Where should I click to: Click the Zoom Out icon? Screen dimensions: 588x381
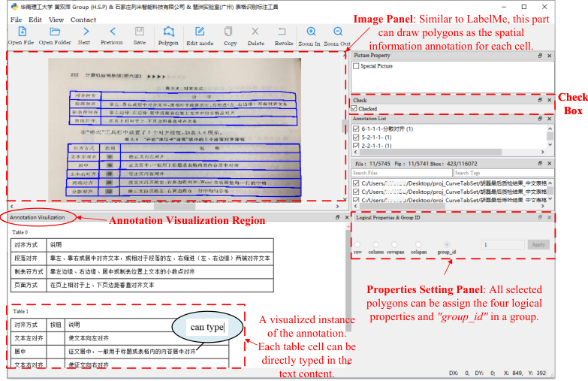pos(337,31)
